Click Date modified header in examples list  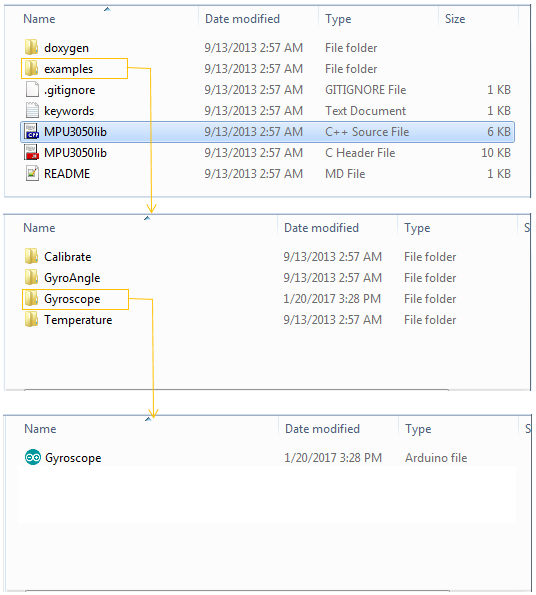(x=321, y=228)
